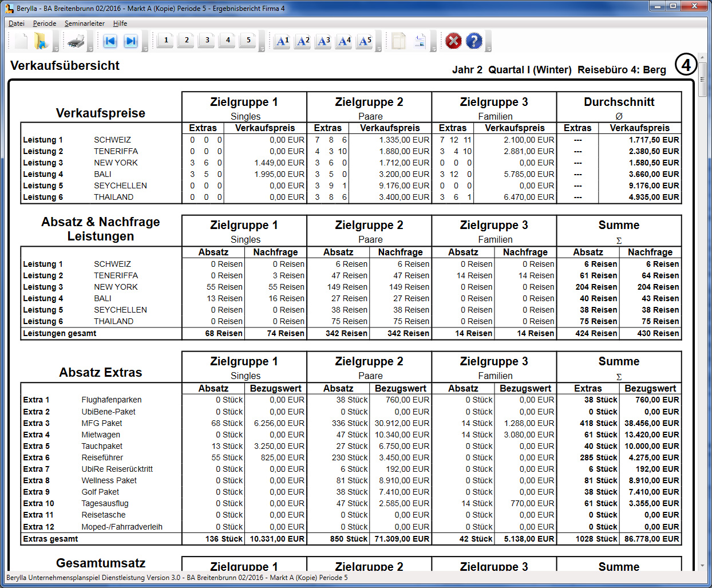This screenshot has height=588, width=712.
Task: Click the page 4 toolbar button
Action: (228, 40)
